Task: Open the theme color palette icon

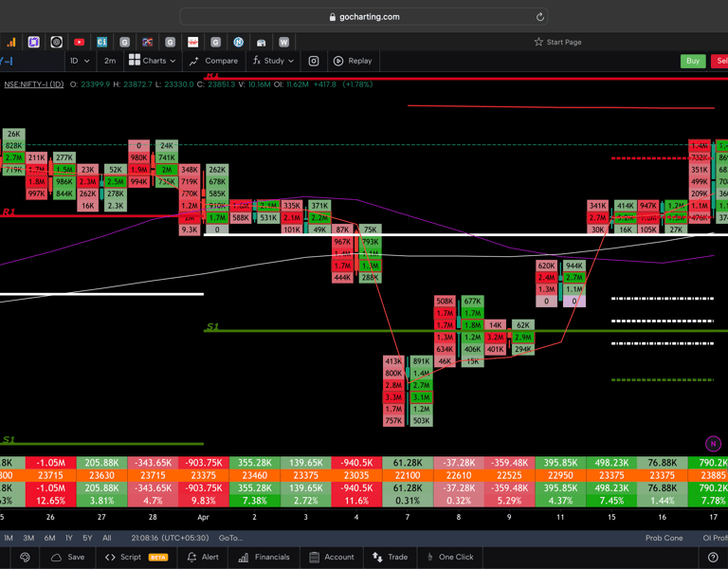Action: (25, 557)
